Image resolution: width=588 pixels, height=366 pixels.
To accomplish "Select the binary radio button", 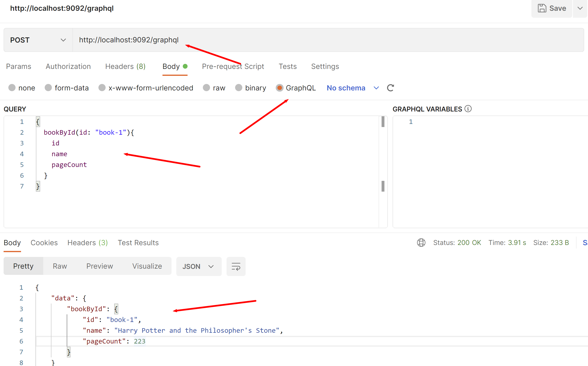I will (x=239, y=88).
